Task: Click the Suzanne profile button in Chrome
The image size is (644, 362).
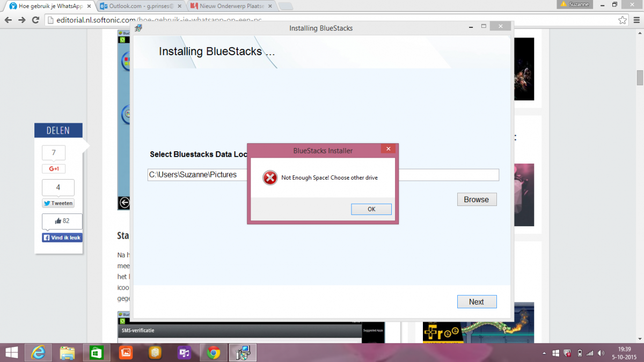Action: (574, 4)
